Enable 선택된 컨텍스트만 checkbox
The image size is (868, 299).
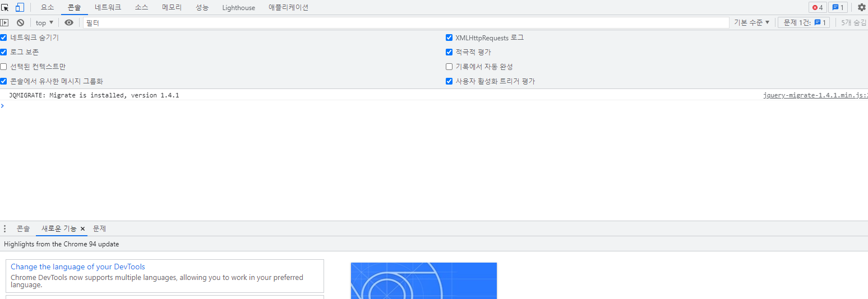coord(3,67)
